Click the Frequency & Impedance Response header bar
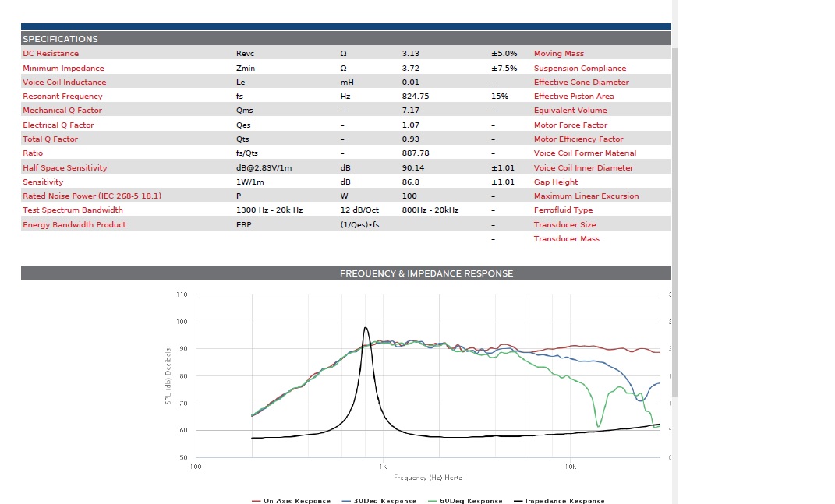Viewport: 835px width, 504px height. point(346,273)
